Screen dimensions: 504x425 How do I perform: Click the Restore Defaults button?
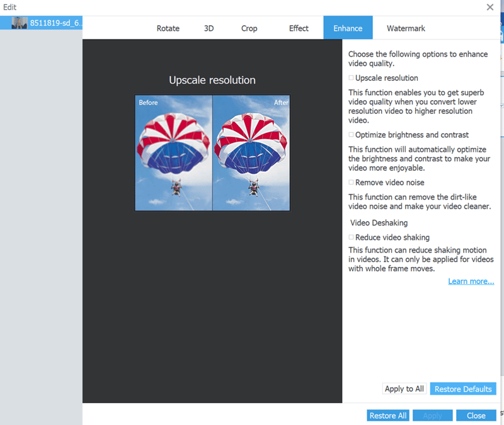click(x=463, y=388)
